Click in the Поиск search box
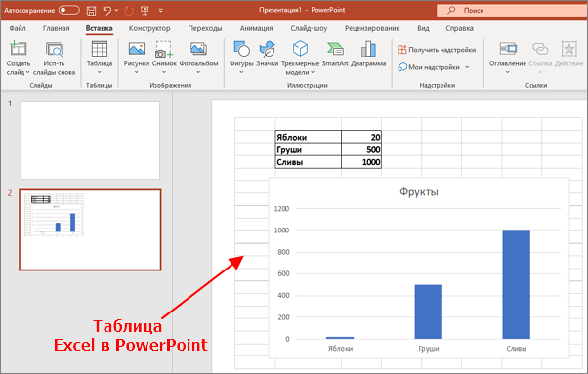588x374 pixels. pos(512,11)
